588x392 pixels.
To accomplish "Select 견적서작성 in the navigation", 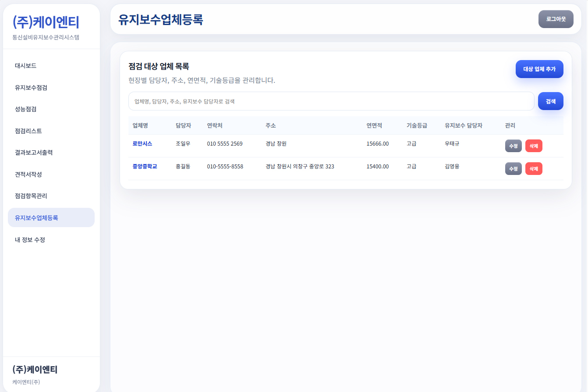I will tap(29, 174).
